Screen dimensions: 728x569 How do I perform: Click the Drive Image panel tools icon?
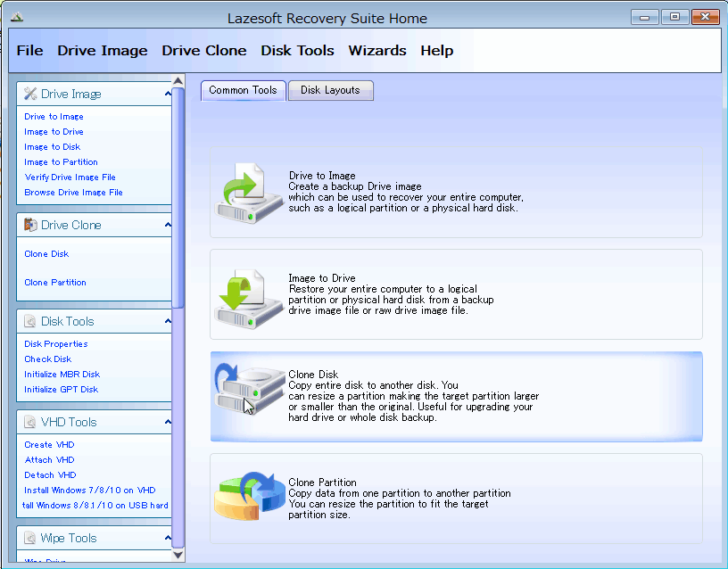(x=30, y=94)
